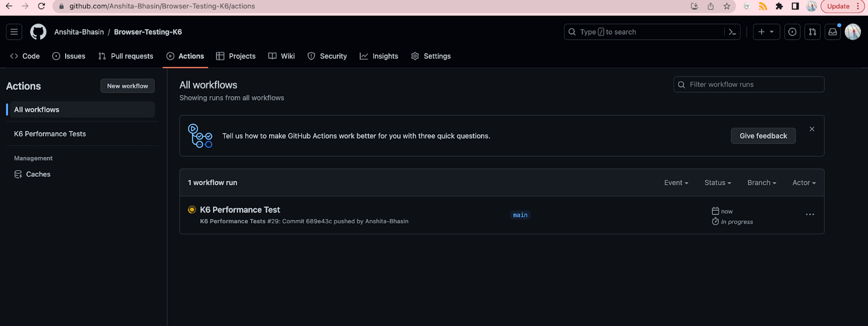Expand the Event filter dropdown

[676, 183]
